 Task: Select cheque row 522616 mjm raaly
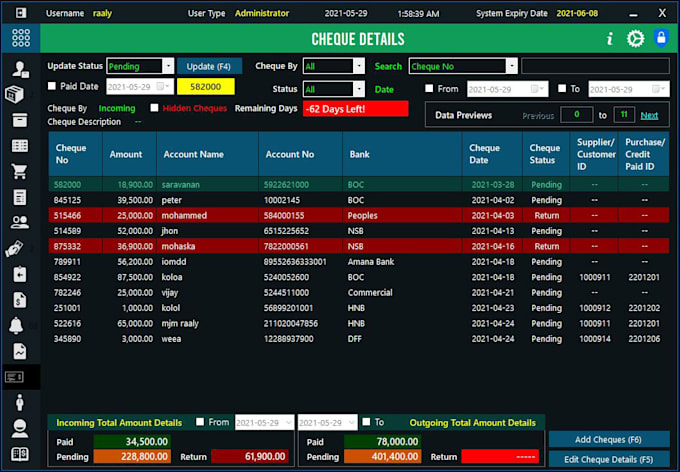[359, 323]
